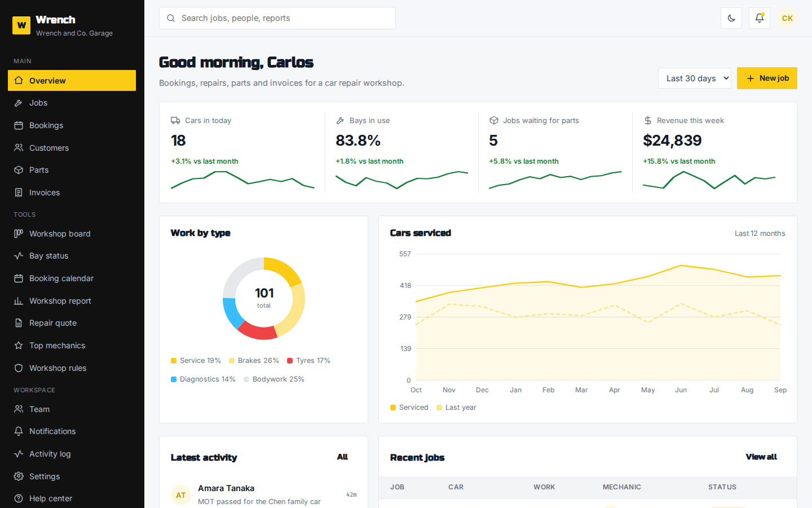The height and width of the screenshot is (508, 812).
Task: Click the Service 19% legend swatch
Action: (174, 361)
